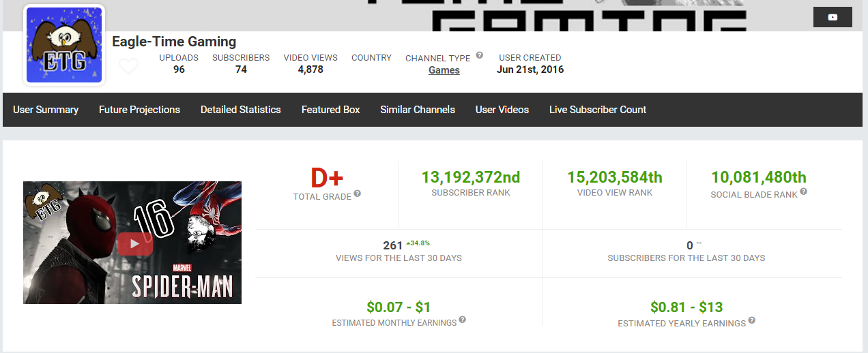Click the Estimated Yearly Earnings help icon
Viewport: 868px width, 353px height.
(x=752, y=320)
